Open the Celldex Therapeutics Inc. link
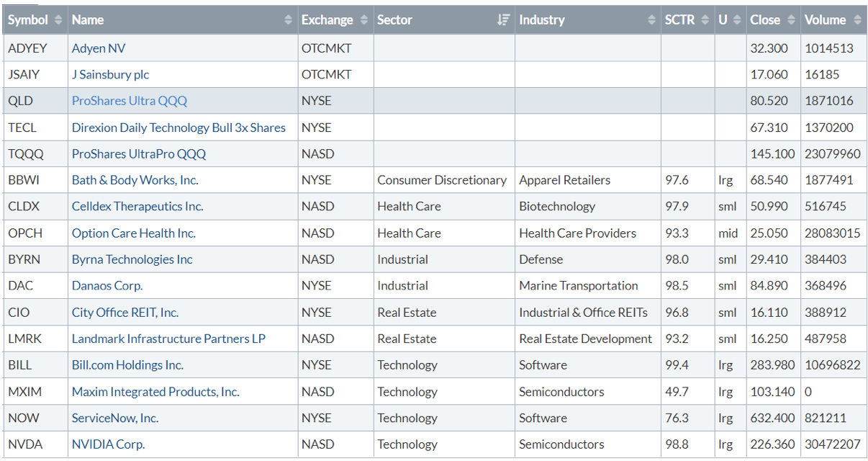 [137, 206]
